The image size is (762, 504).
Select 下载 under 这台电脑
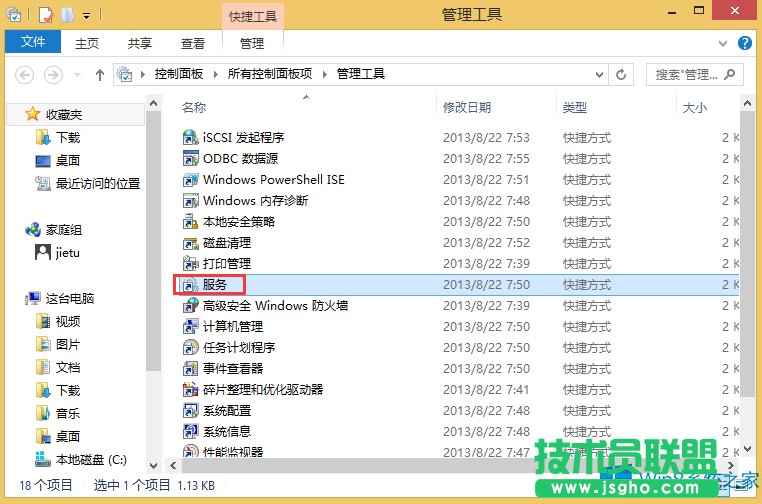(58, 390)
